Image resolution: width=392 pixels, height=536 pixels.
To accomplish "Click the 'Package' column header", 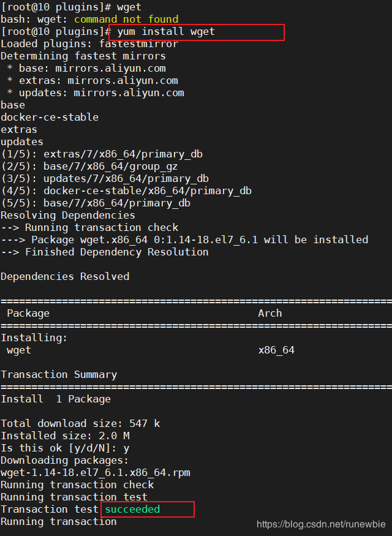I will 28,314.
